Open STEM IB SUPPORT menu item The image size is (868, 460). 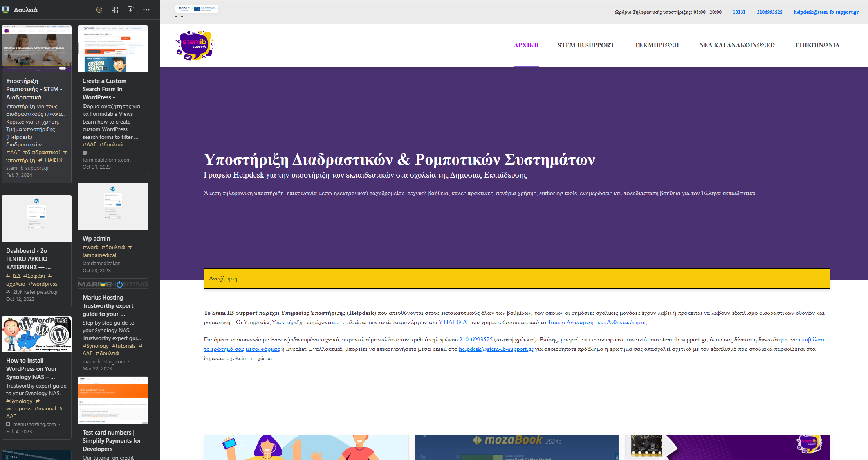pyautogui.click(x=586, y=45)
